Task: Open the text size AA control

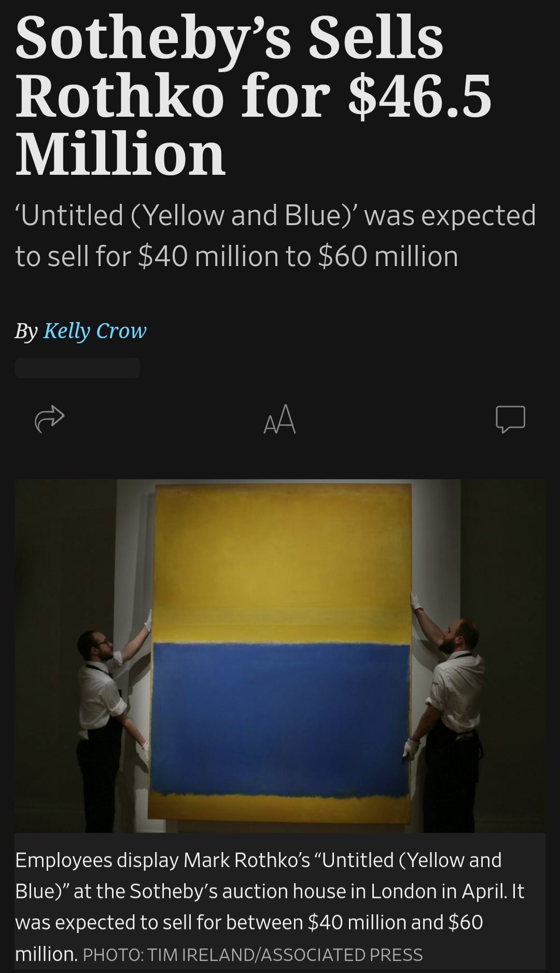Action: (279, 419)
